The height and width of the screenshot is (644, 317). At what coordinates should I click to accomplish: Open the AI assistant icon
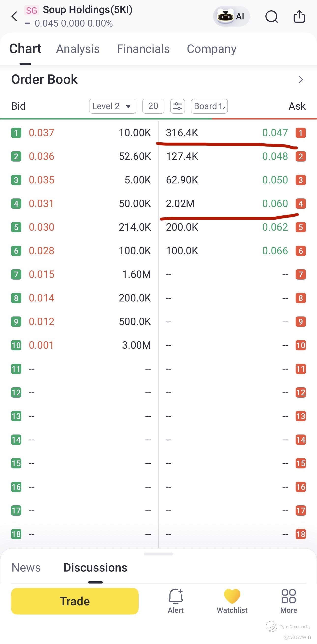coord(231,16)
